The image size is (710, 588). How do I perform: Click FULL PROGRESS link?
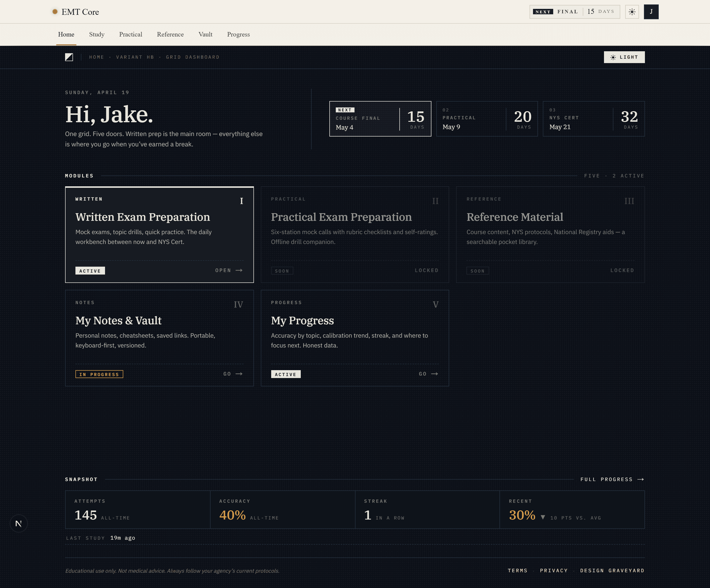612,480
